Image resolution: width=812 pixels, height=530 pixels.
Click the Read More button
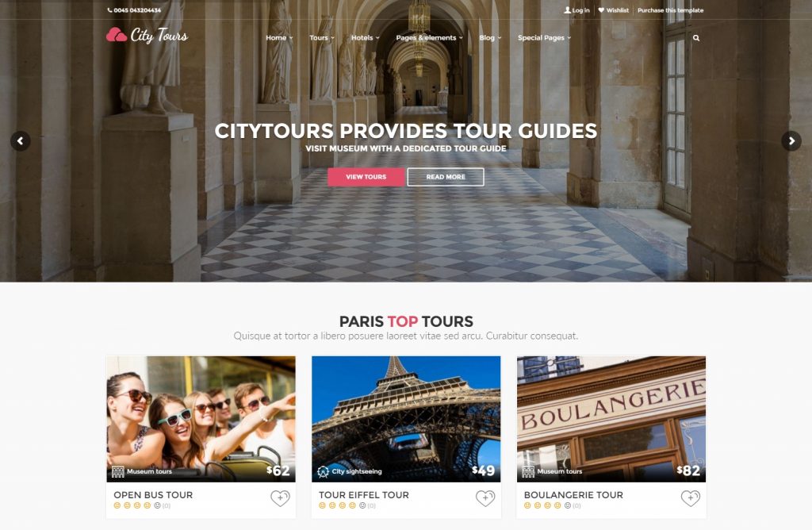[446, 177]
